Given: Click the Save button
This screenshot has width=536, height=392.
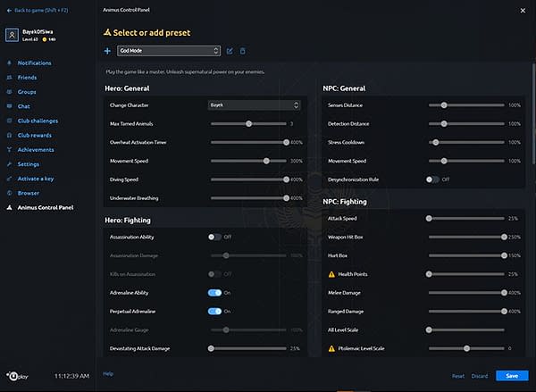Looking at the screenshot, I should click(x=512, y=376).
